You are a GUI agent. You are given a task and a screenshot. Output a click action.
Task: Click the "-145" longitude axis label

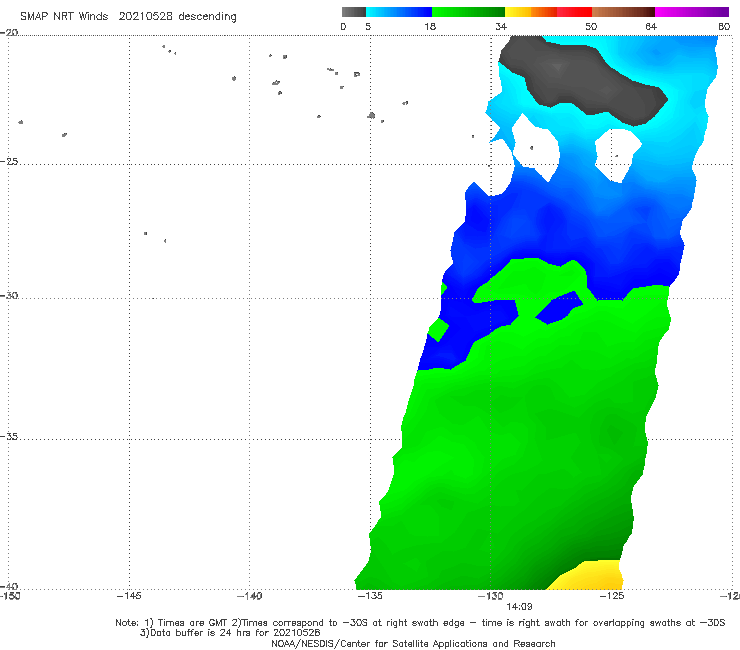[129, 596]
